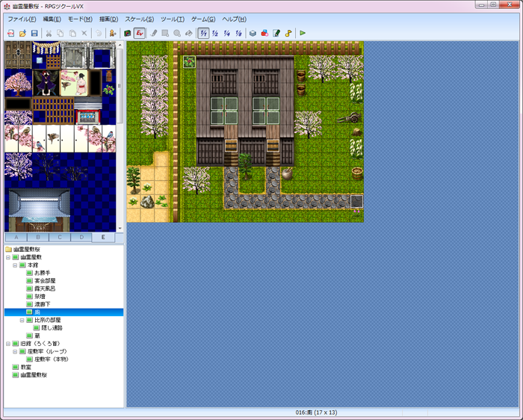
Task: Open the ゲーム(G) menu
Action: click(203, 19)
